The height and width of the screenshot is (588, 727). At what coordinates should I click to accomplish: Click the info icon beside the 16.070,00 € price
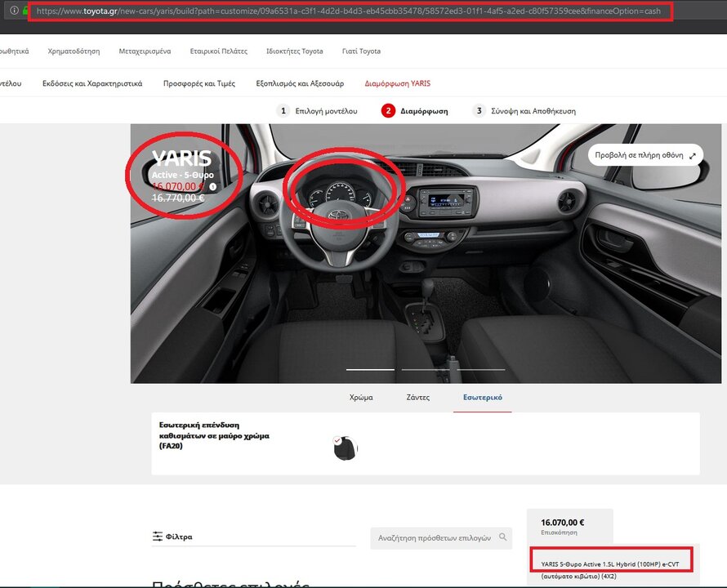pyautogui.click(x=213, y=186)
